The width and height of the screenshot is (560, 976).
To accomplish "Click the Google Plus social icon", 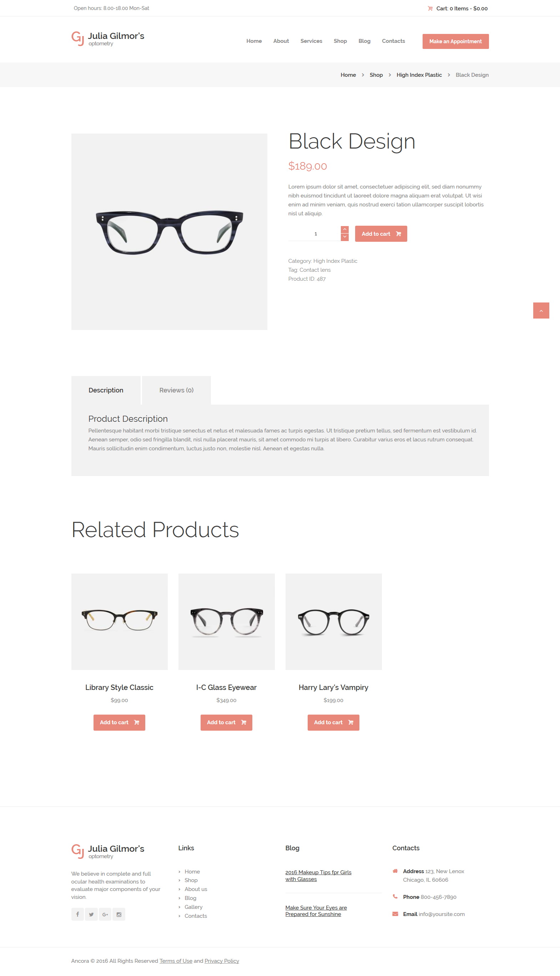I will click(x=105, y=914).
